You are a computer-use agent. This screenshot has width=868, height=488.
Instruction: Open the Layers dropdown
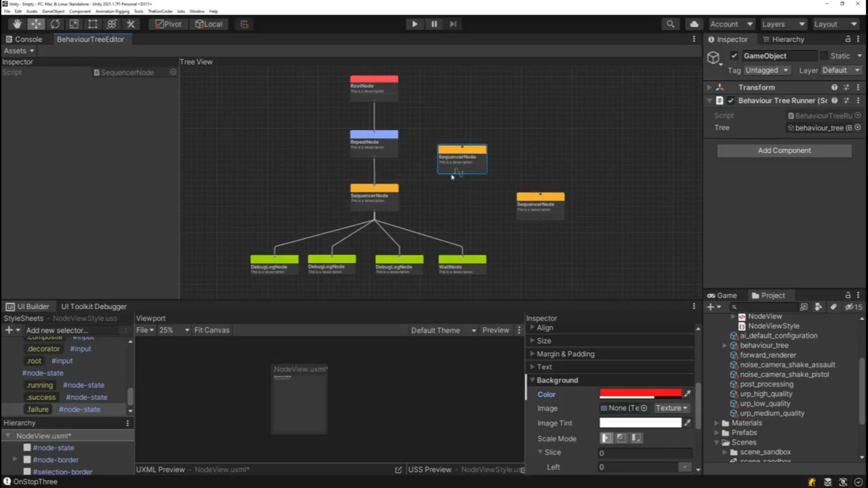[x=783, y=24]
